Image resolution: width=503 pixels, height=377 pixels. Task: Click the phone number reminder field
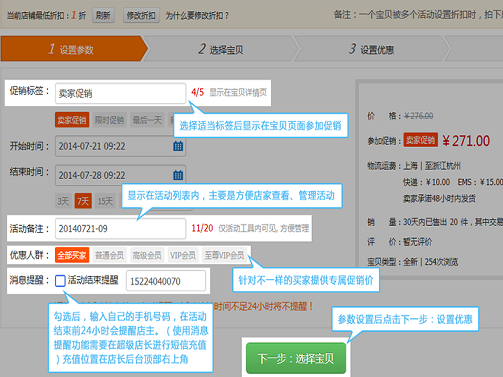[x=166, y=281]
